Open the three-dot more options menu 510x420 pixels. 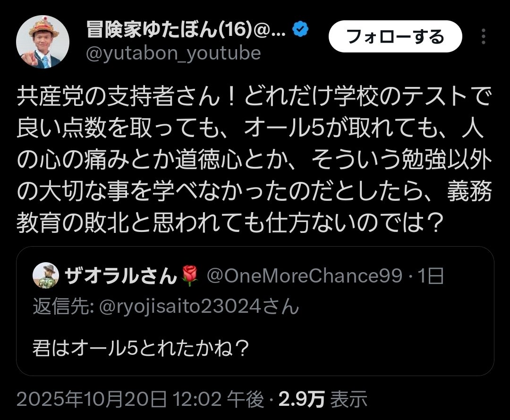coord(484,36)
